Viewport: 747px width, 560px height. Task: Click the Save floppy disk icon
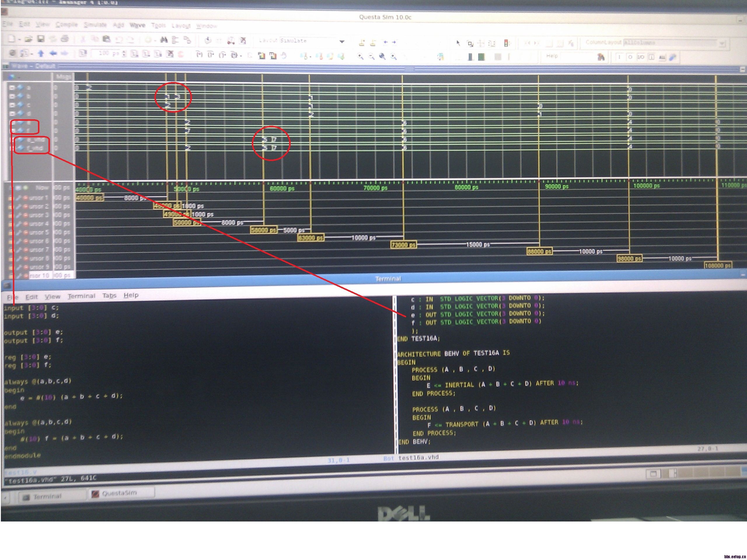41,39
